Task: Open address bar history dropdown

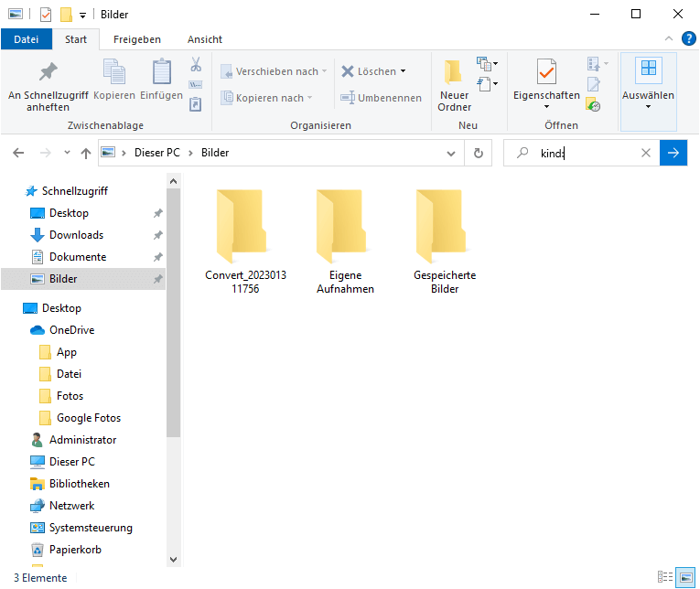Action: [x=455, y=153]
